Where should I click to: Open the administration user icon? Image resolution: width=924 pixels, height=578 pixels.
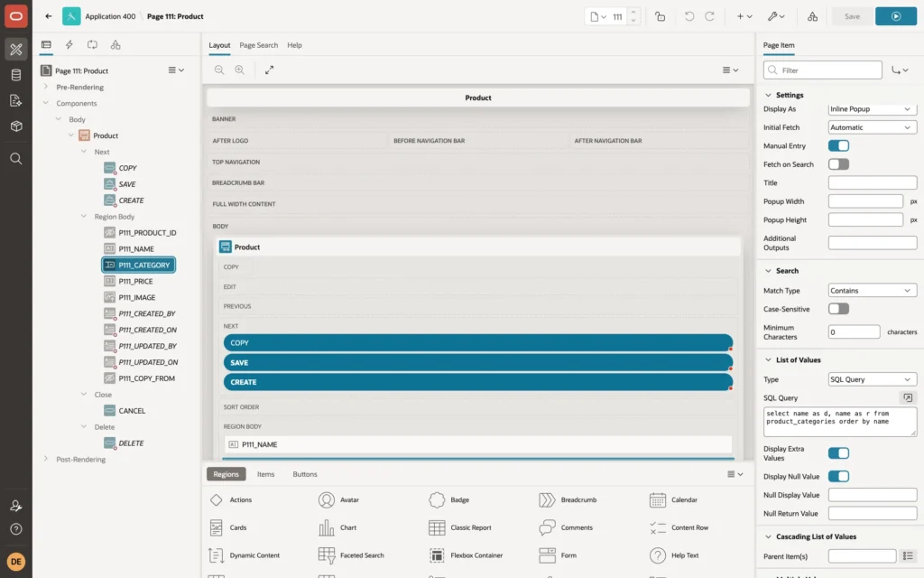coord(16,506)
